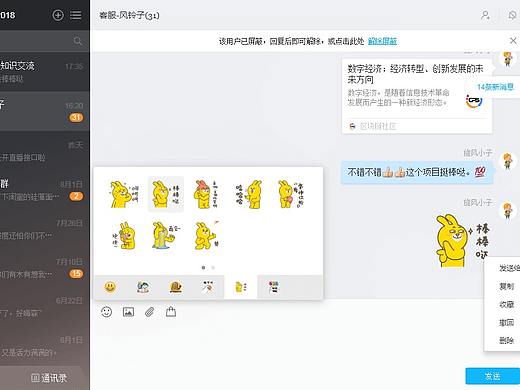Viewport: 520px width, 390px height.
Task: Switch to the fourth sticker pack tab
Action: point(208,287)
